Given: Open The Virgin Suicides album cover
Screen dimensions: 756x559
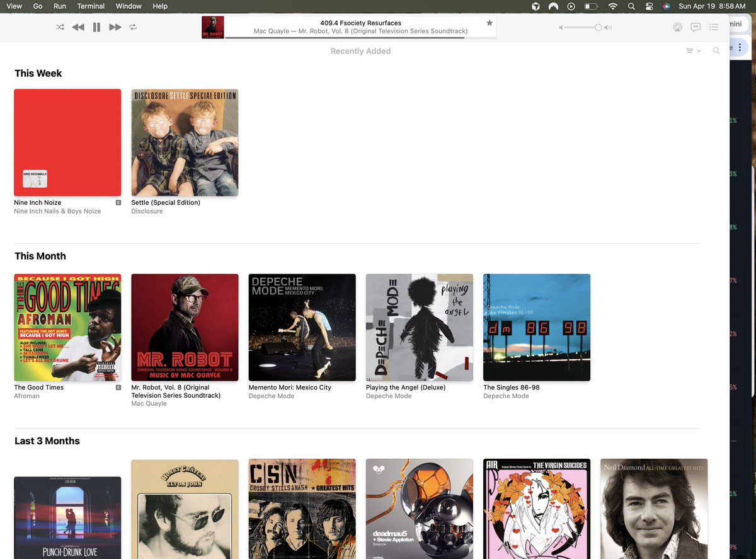Looking at the screenshot, I should click(537, 509).
